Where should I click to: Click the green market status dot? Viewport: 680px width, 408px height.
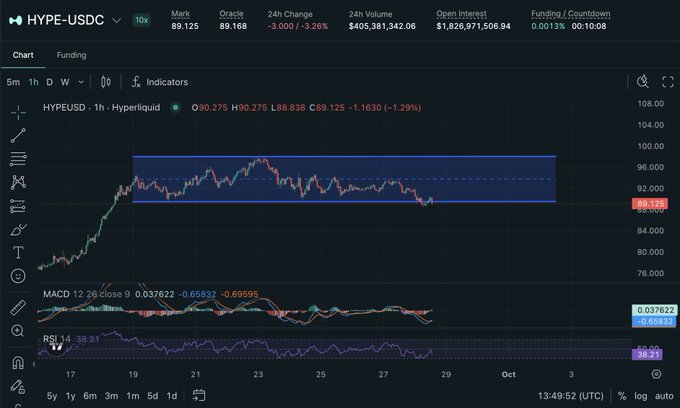click(175, 107)
